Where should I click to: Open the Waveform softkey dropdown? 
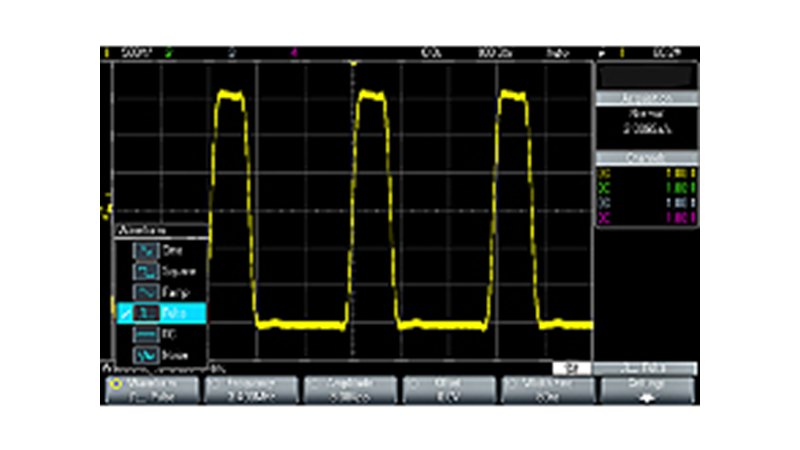(150, 389)
